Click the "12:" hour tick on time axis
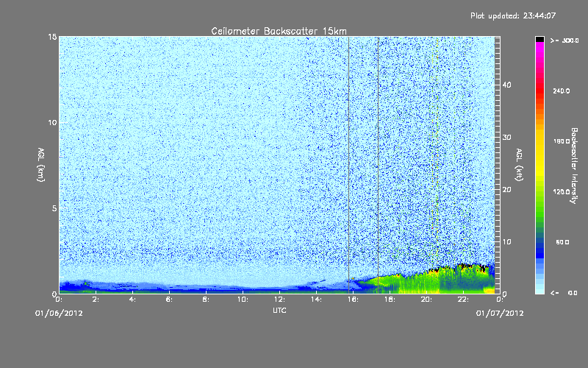588x368 pixels. pyautogui.click(x=279, y=300)
